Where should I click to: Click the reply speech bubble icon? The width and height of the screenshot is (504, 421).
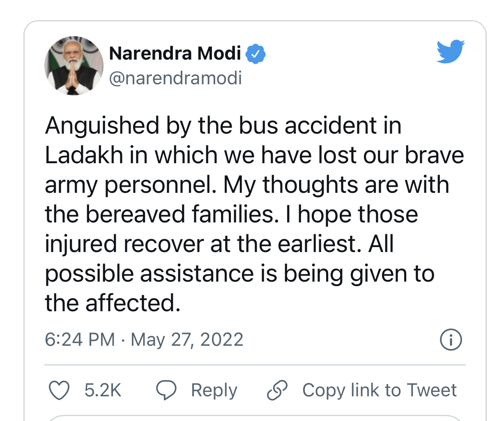[x=166, y=390]
